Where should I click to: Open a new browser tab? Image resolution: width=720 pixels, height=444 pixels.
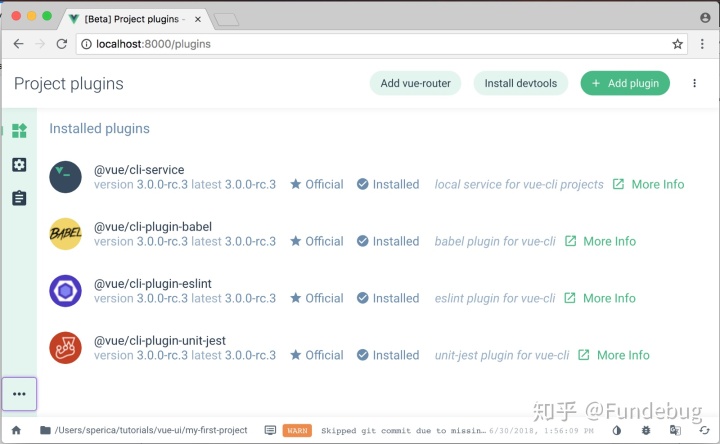tap(226, 19)
